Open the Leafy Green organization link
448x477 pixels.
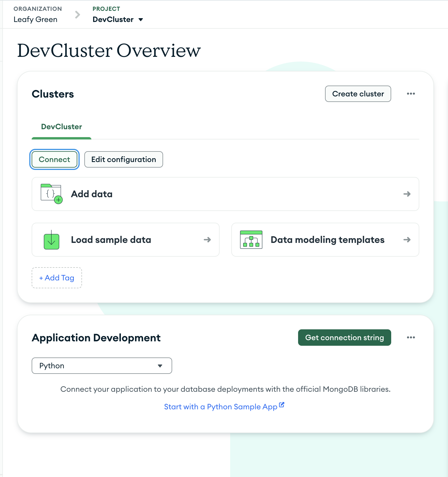coord(35,20)
